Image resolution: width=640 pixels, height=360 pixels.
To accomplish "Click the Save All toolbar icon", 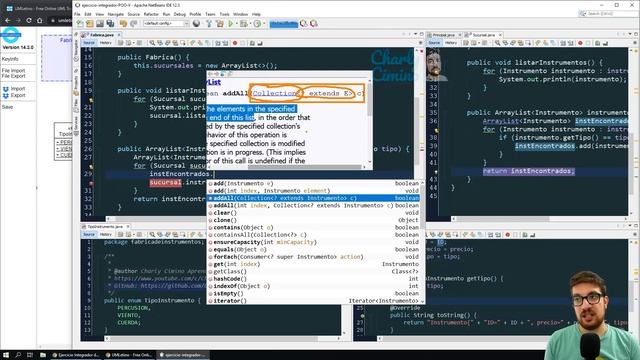I will click(x=110, y=24).
